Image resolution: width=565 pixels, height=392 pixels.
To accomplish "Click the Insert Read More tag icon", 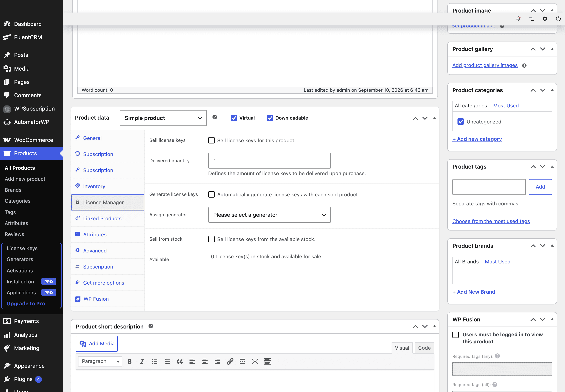I will (x=242, y=361).
